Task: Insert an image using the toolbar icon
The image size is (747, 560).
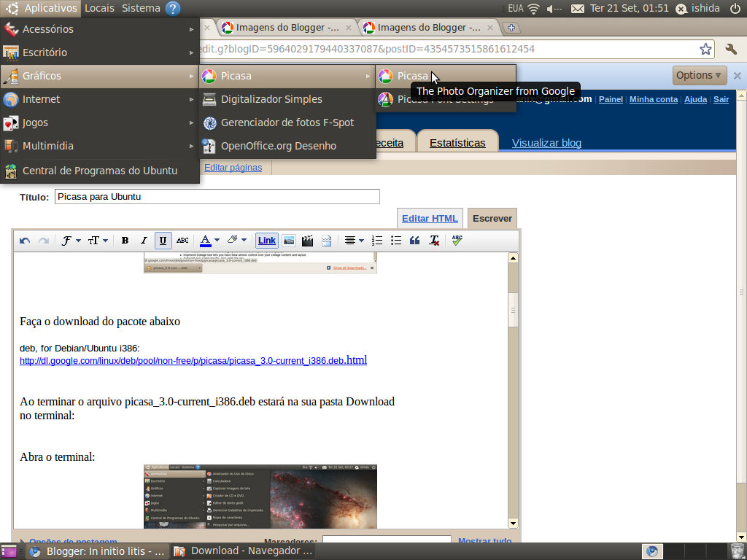Action: 289,241
